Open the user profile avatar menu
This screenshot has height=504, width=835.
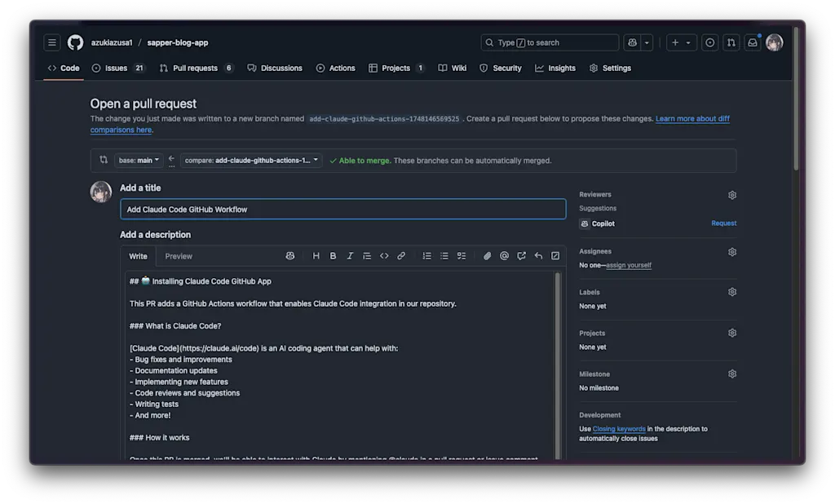(x=775, y=42)
